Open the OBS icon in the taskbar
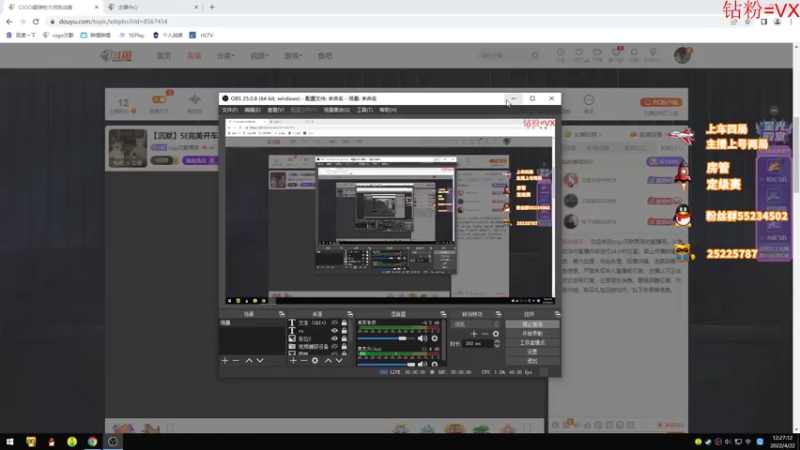The image size is (800, 450). coord(113,442)
